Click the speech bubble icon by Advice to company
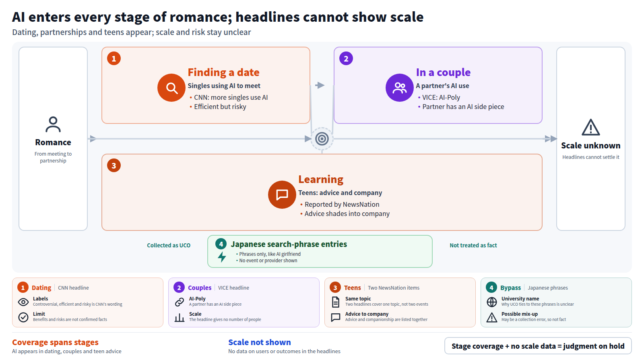Image resolution: width=644 pixels, height=362 pixels. coord(336,317)
